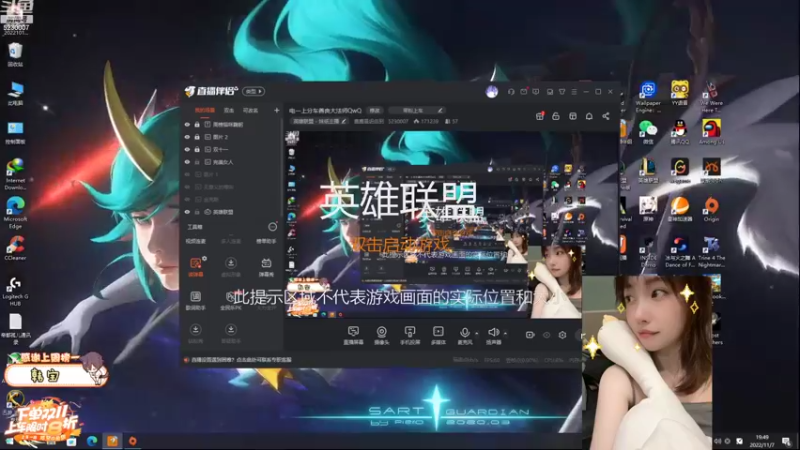The height and width of the screenshot is (450, 800).
Task: Show the dimmed 图片 1 layer
Action: click(187, 174)
